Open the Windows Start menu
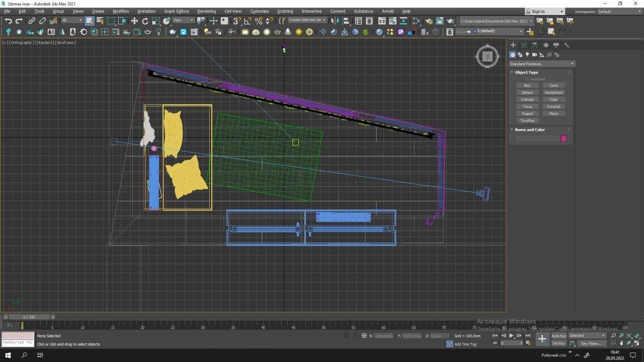644x362 pixels. click(8, 355)
